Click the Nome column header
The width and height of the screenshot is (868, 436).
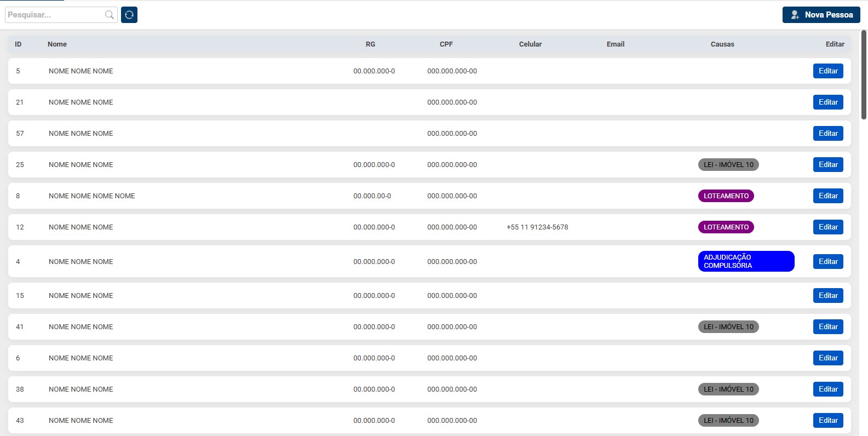point(57,44)
